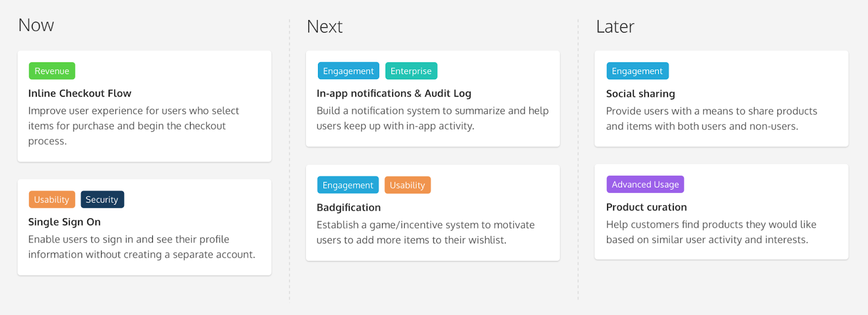This screenshot has height=315, width=868.
Task: Open the In-app notifications & Audit Log card
Action: (x=394, y=93)
